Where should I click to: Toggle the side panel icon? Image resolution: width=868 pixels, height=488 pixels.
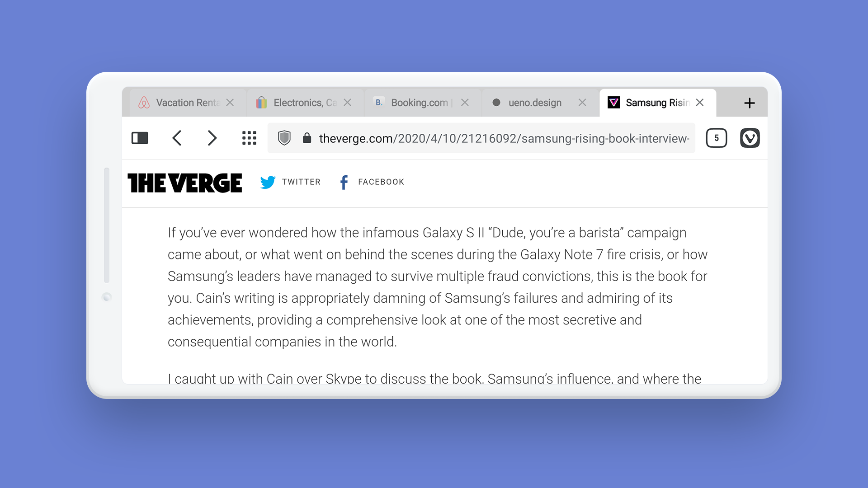[x=140, y=138]
